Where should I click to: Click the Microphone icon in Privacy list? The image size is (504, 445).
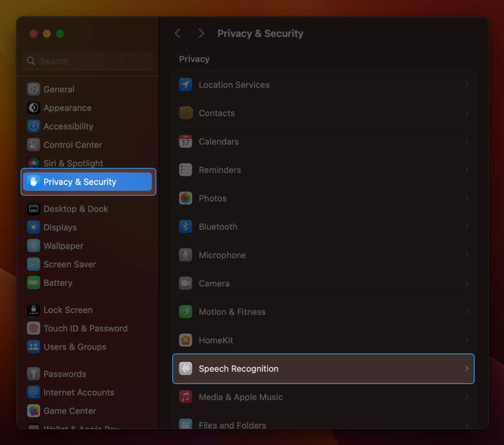(x=186, y=255)
